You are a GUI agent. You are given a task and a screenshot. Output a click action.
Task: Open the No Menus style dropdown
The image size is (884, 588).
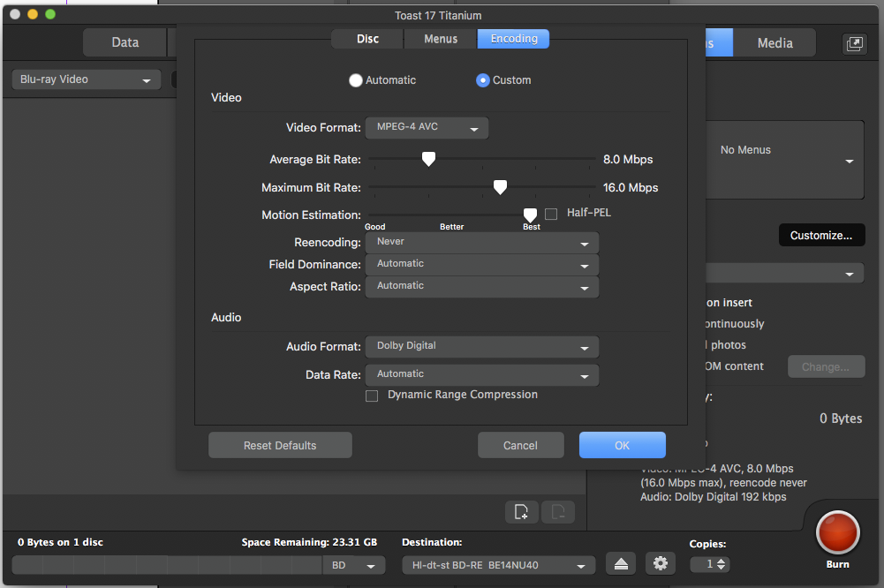click(x=785, y=160)
